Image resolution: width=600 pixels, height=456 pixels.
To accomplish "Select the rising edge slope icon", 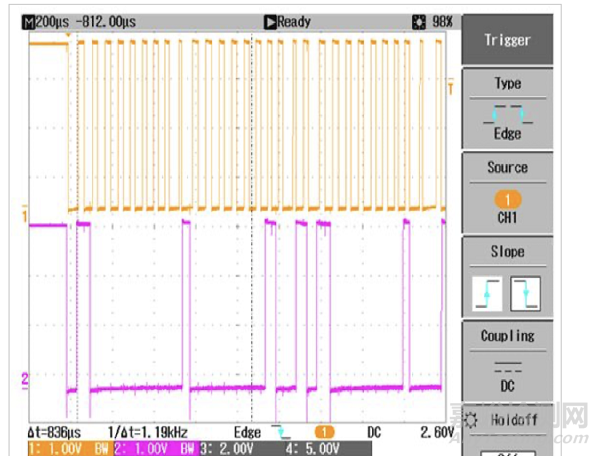I will pos(488,292).
